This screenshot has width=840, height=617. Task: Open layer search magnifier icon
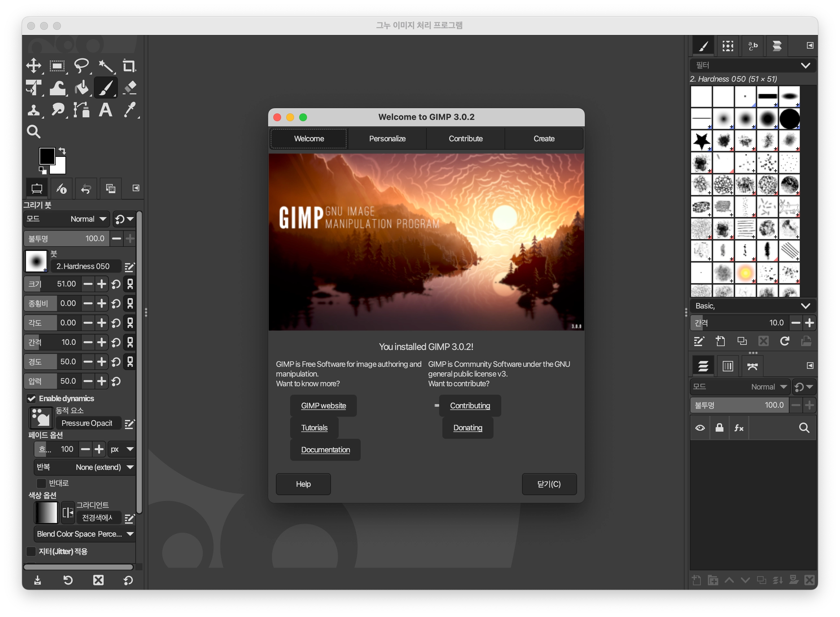[804, 428]
